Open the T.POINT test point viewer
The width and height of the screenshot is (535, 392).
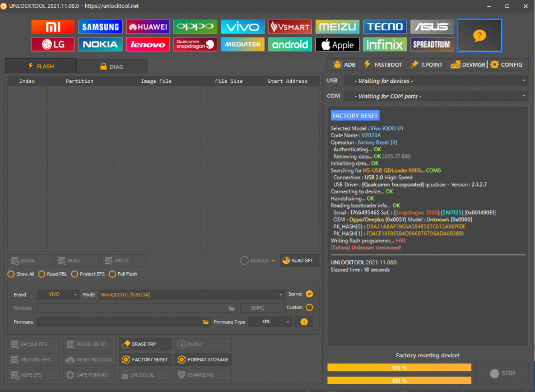[426, 64]
